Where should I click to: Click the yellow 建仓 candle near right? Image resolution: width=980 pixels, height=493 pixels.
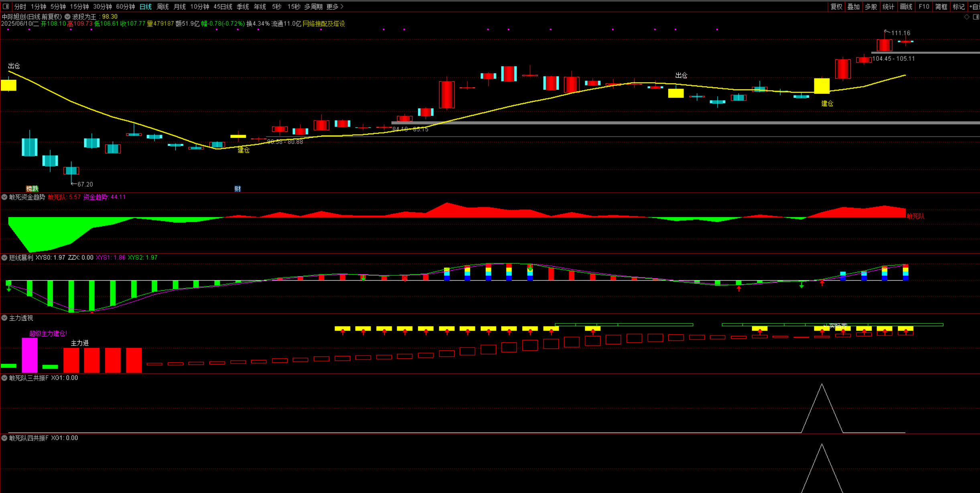(x=822, y=86)
